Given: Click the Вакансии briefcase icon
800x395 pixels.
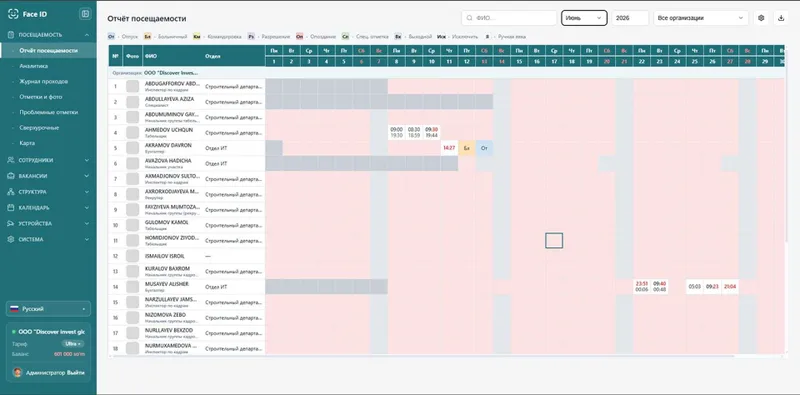Looking at the screenshot, I should (x=11, y=176).
